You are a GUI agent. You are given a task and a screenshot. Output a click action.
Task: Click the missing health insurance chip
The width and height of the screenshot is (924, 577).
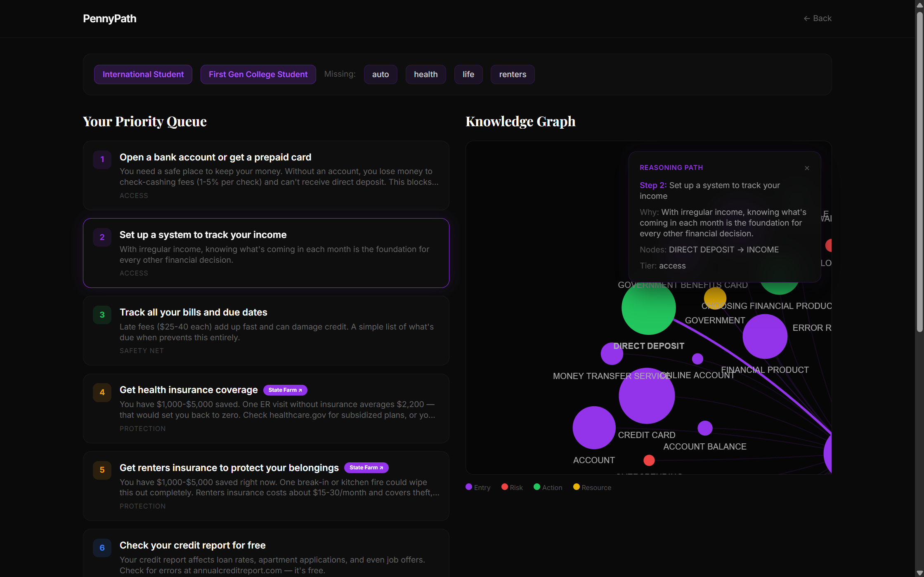pos(425,74)
